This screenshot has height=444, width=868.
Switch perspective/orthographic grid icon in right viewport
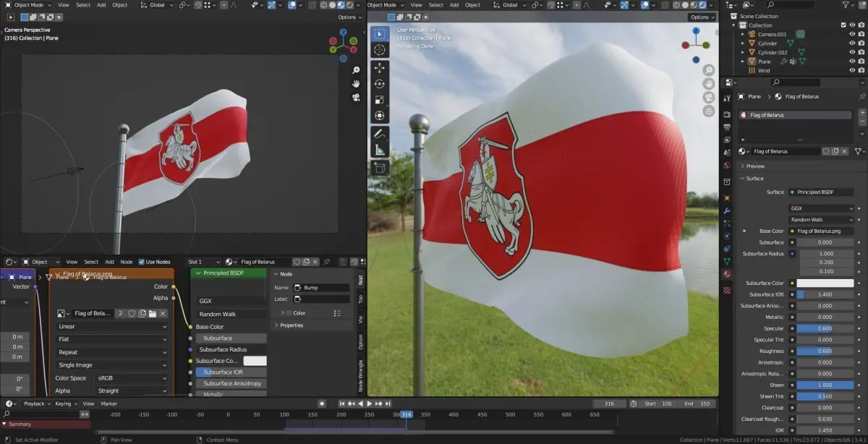point(709,111)
